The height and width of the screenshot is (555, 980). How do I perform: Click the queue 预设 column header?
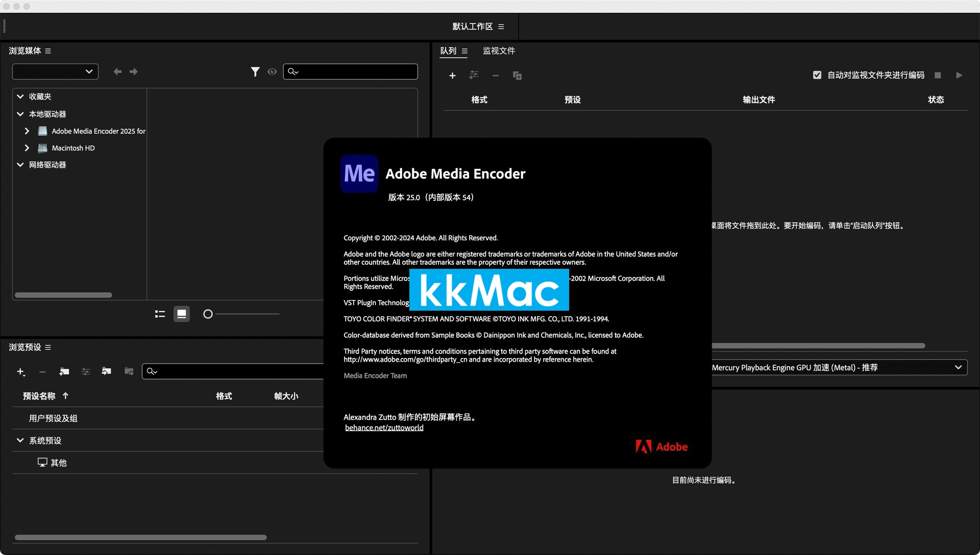coord(573,100)
